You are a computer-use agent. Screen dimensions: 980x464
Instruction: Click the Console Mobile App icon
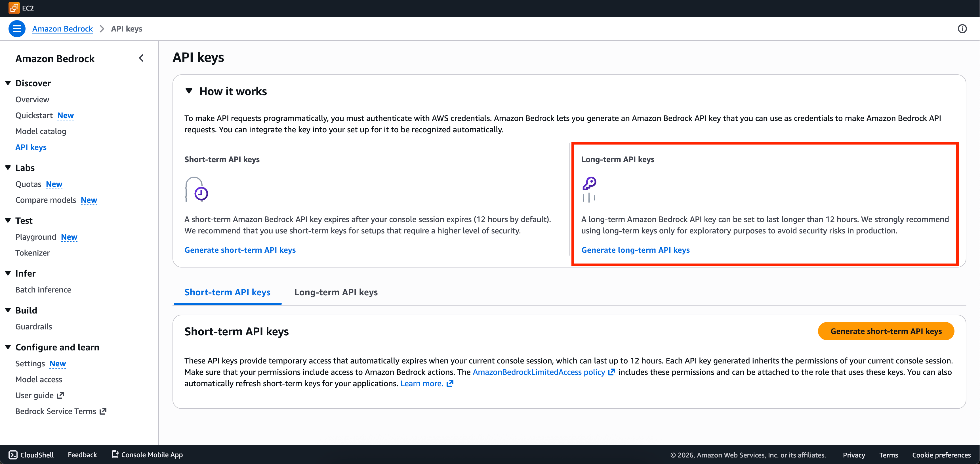(x=115, y=454)
